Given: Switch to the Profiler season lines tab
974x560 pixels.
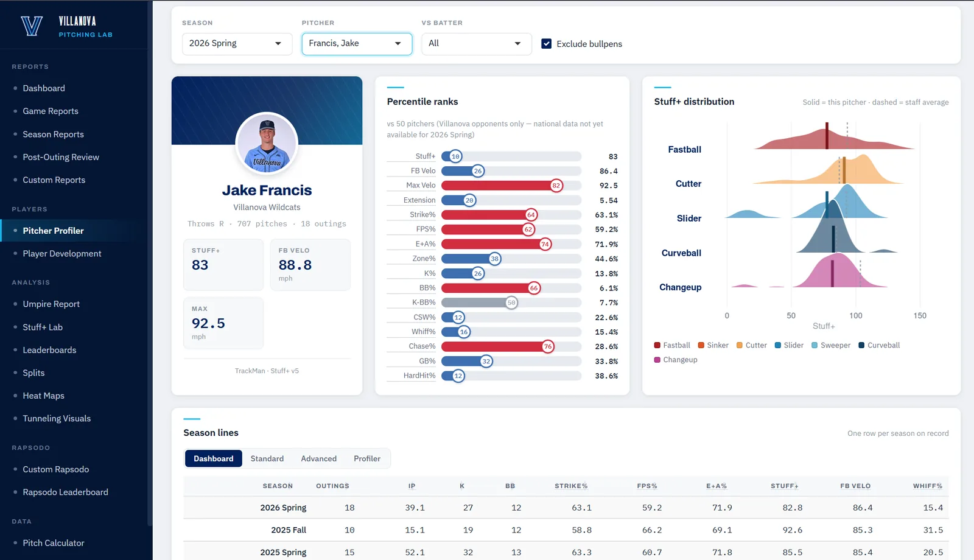Looking at the screenshot, I should coord(367,458).
